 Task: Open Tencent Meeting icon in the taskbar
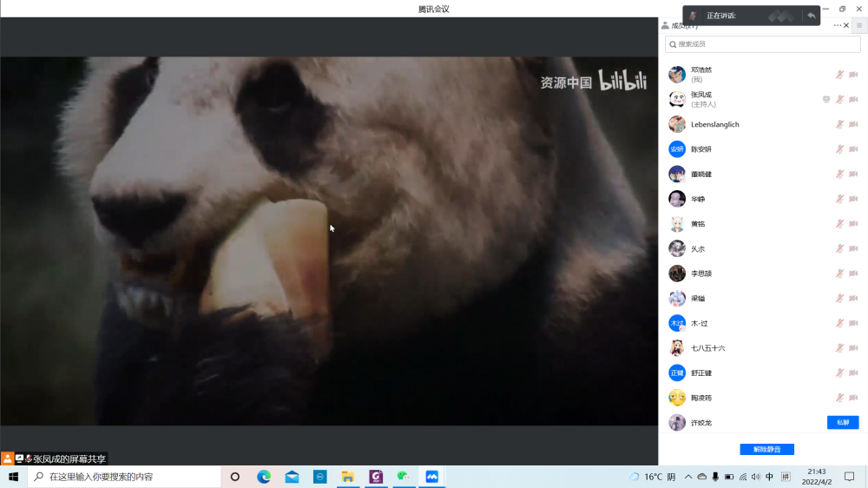[431, 477]
